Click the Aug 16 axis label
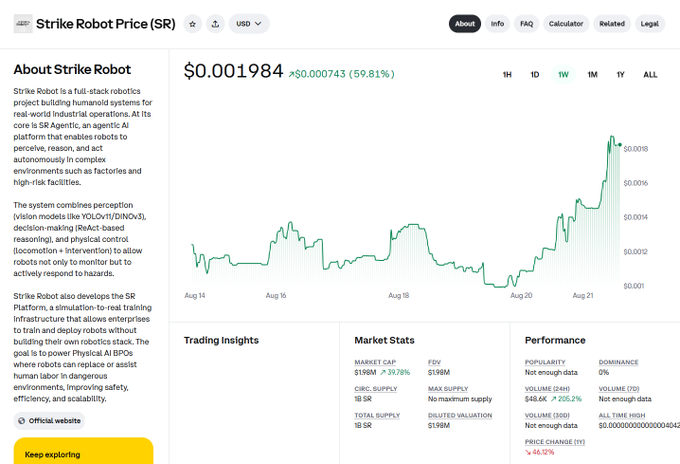The image size is (680, 464). pos(276,295)
